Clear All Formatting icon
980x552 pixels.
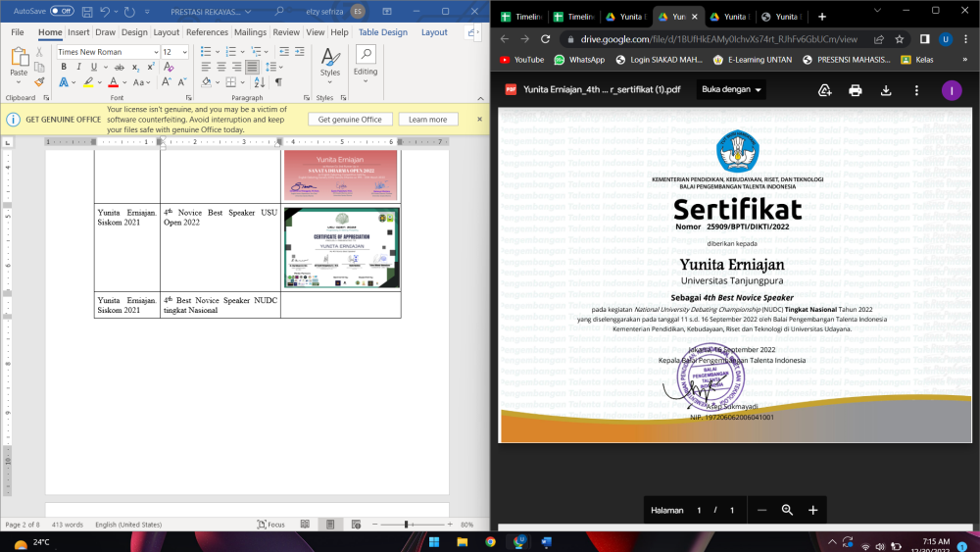click(169, 67)
